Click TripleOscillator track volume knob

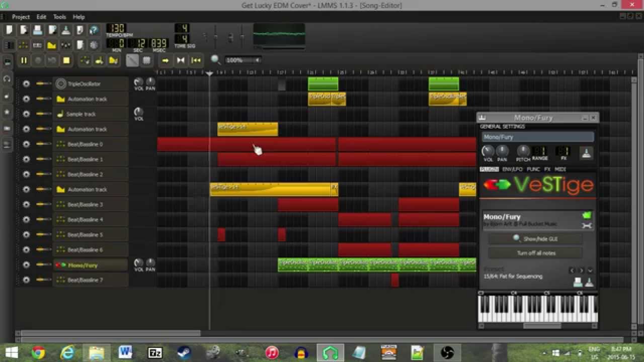tap(138, 82)
